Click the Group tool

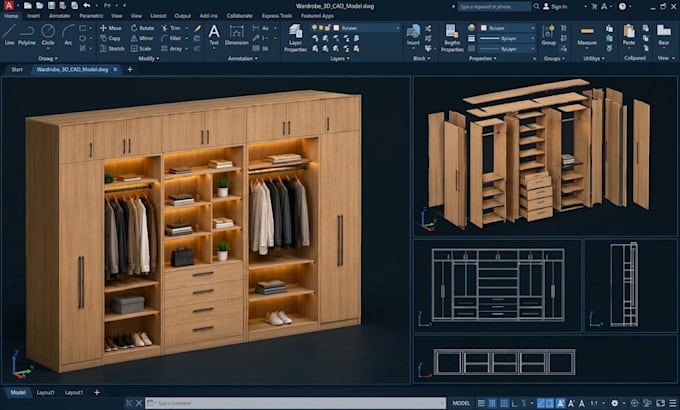pyautogui.click(x=548, y=35)
